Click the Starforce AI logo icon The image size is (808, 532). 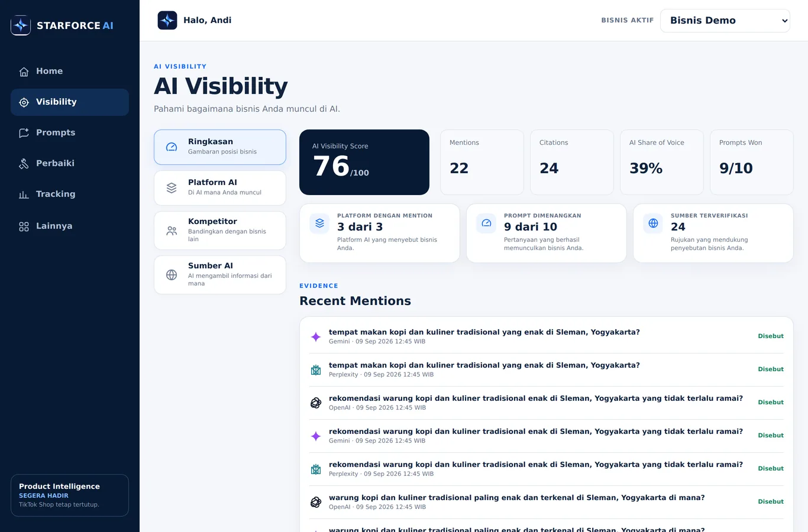[x=21, y=25]
